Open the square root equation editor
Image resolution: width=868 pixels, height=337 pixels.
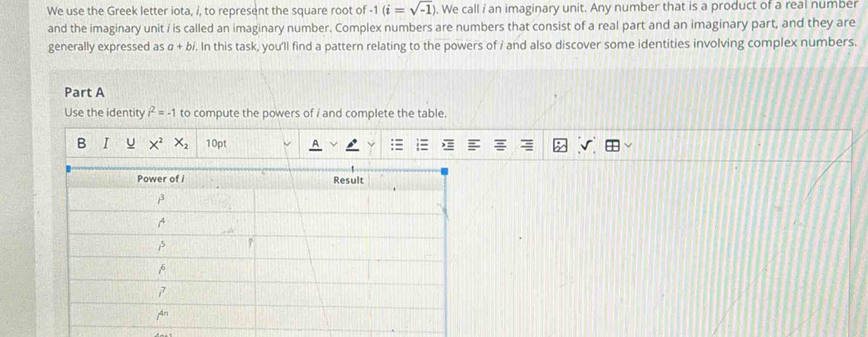point(586,146)
